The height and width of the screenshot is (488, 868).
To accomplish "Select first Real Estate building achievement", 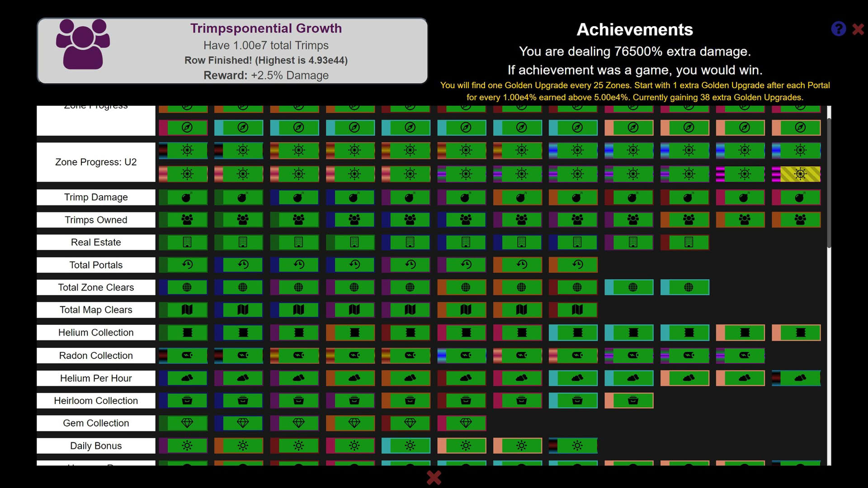I will click(x=183, y=242).
